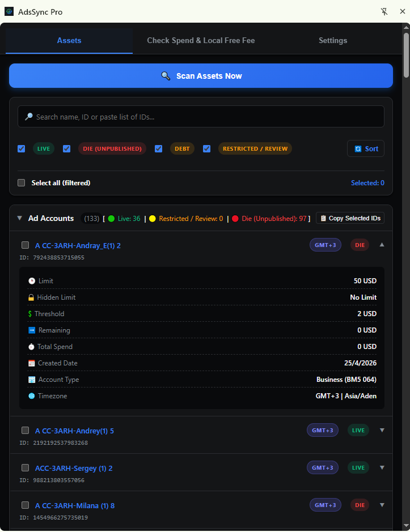Check the Select all (filtered) checkbox
The width and height of the screenshot is (410, 532).
click(22, 183)
